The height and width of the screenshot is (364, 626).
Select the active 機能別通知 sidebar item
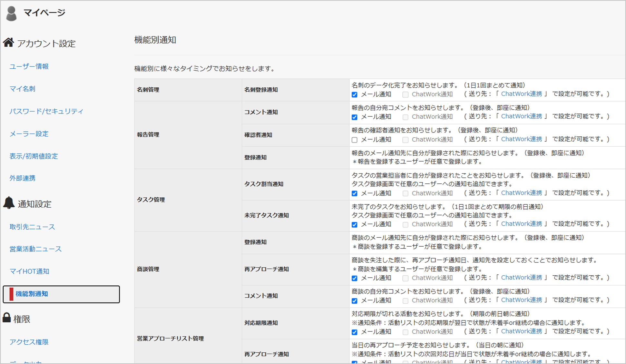pos(61,294)
